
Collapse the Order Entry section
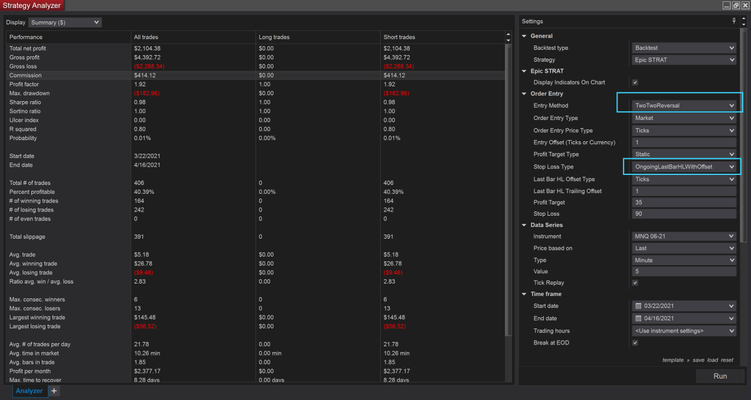[523, 94]
